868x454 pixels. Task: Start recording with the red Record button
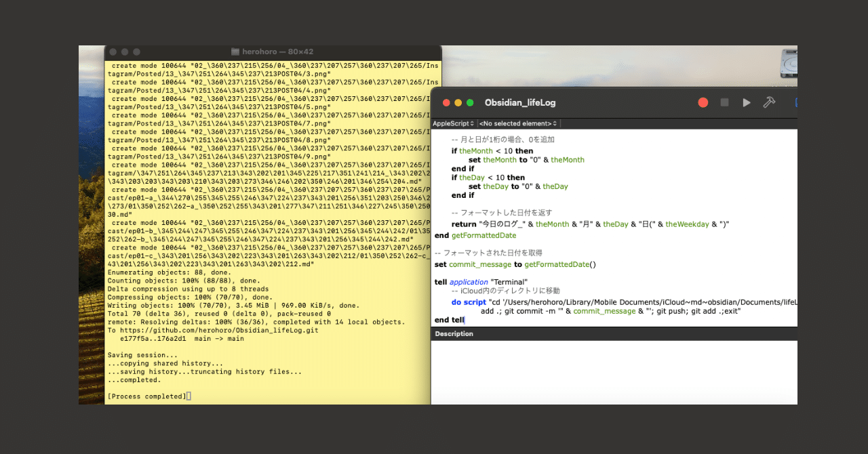(703, 102)
